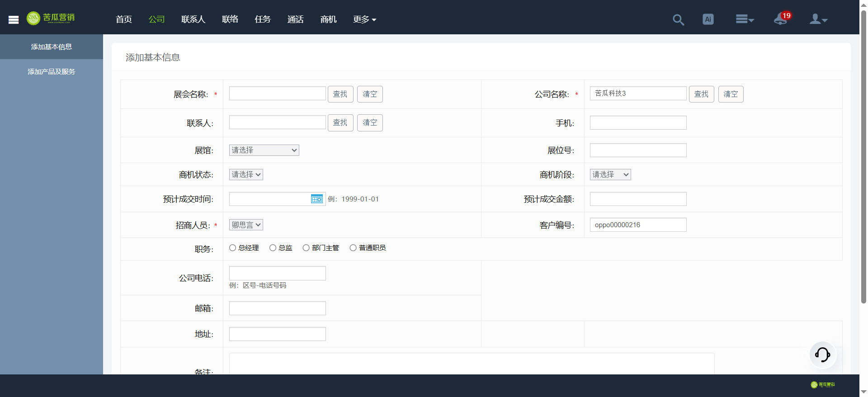Open the 更多 menu in navigation
Image resolution: width=868 pixels, height=397 pixels.
(x=364, y=19)
